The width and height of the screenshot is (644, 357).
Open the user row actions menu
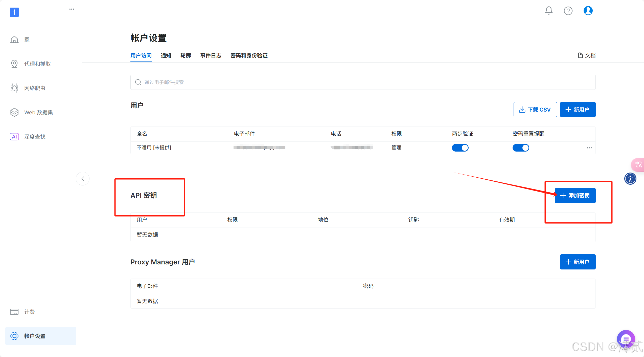(589, 148)
